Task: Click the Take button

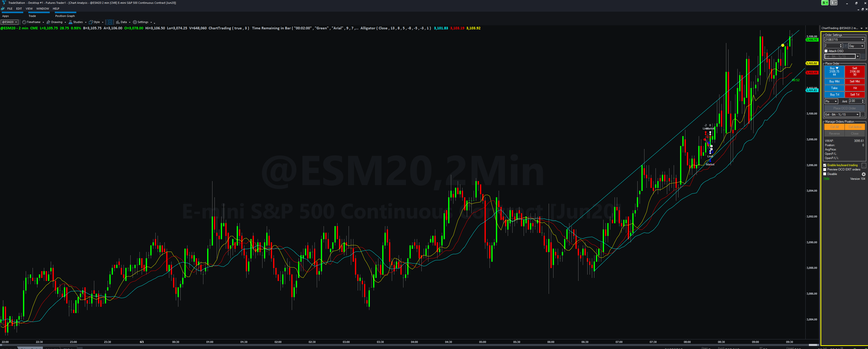Action: pyautogui.click(x=834, y=88)
